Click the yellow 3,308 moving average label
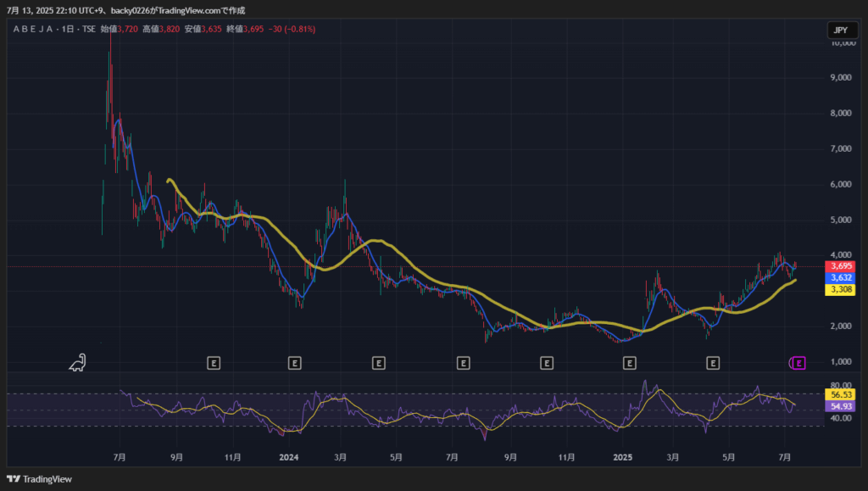Image resolution: width=868 pixels, height=491 pixels. click(x=840, y=289)
